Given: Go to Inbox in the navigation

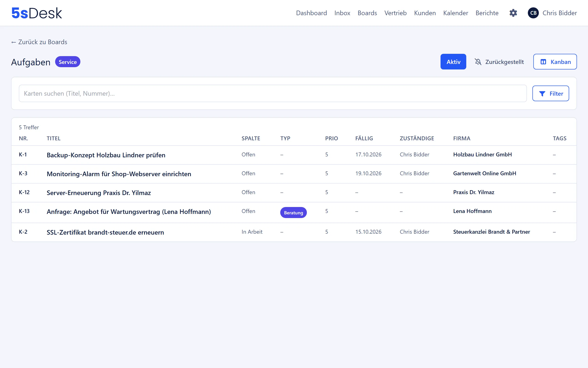Looking at the screenshot, I should [342, 13].
